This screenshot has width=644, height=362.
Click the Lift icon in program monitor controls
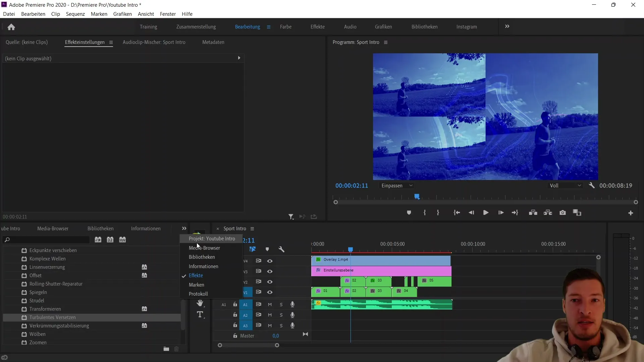click(x=533, y=213)
